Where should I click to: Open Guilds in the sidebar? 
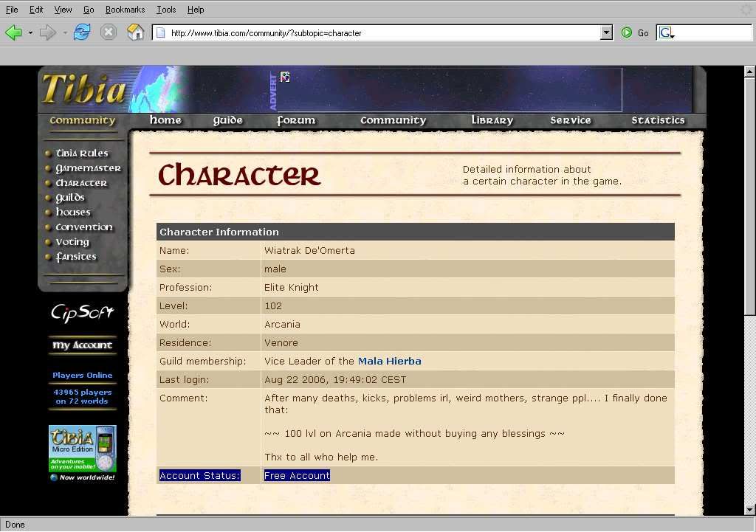point(70,198)
